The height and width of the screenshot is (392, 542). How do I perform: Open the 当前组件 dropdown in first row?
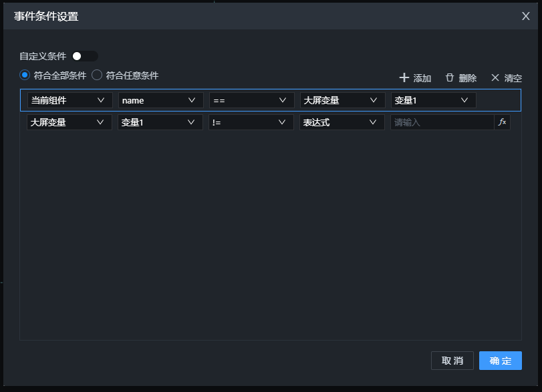70,100
